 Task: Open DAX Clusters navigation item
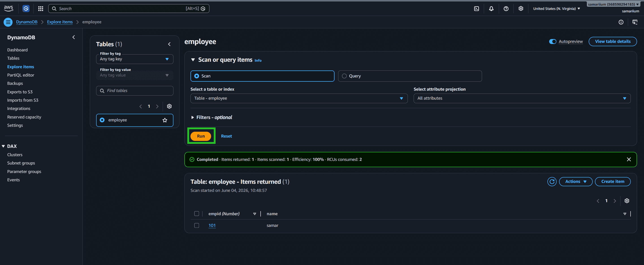point(15,155)
